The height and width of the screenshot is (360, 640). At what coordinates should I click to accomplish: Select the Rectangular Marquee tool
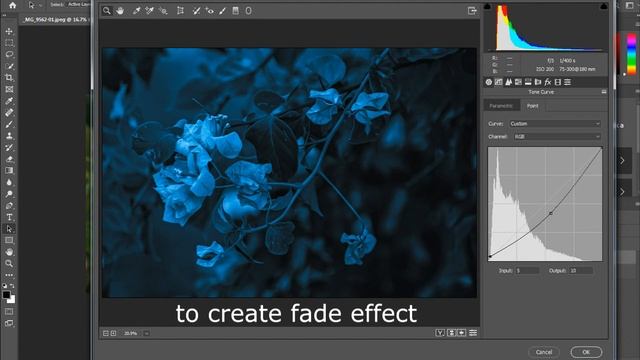pos(9,42)
